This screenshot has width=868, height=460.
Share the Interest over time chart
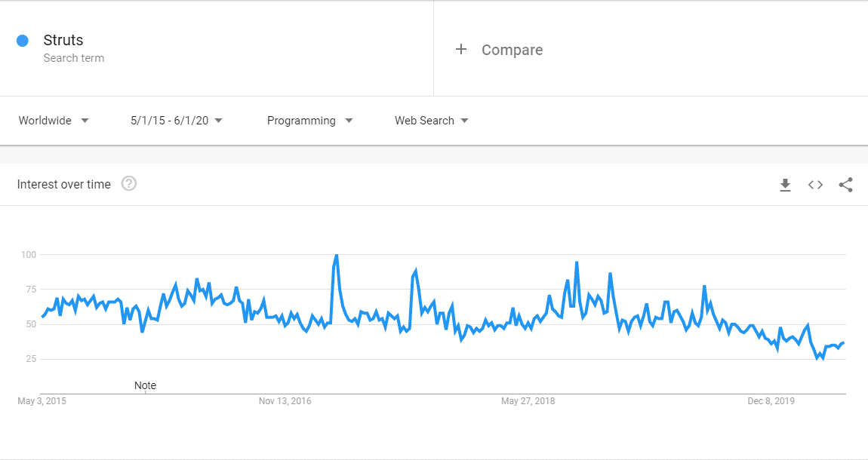click(845, 184)
